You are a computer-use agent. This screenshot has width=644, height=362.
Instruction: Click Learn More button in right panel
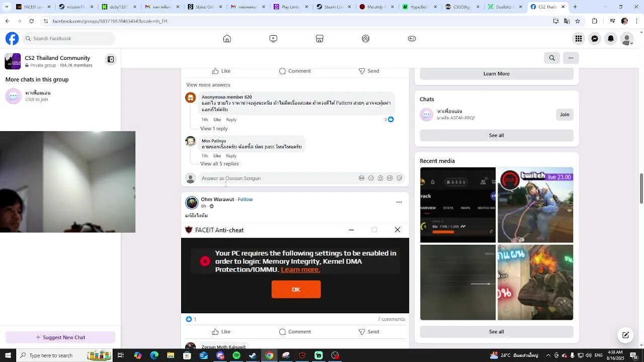[497, 74]
